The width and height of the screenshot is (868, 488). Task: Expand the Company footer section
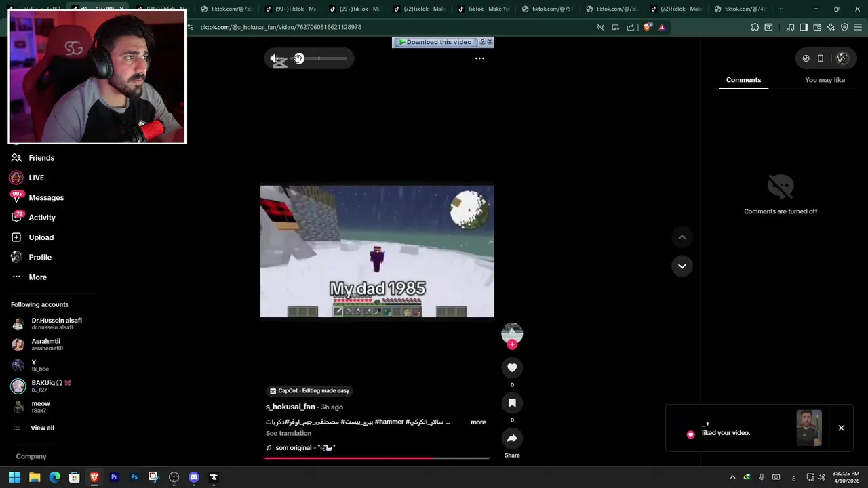(x=31, y=456)
